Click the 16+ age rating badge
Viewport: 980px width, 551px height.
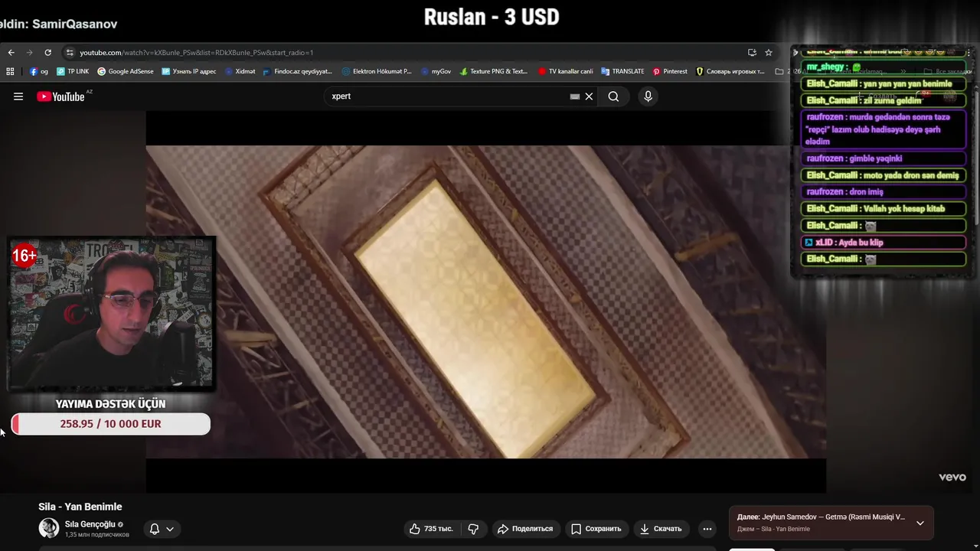24,256
